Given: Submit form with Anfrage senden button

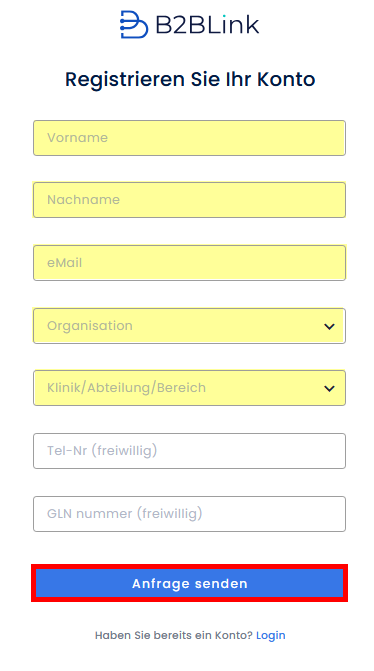Looking at the screenshot, I should point(189,583).
